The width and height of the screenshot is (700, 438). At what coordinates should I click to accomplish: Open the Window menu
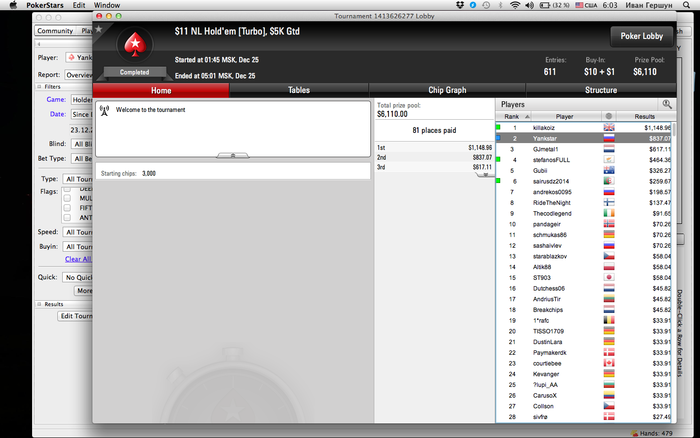click(107, 5)
